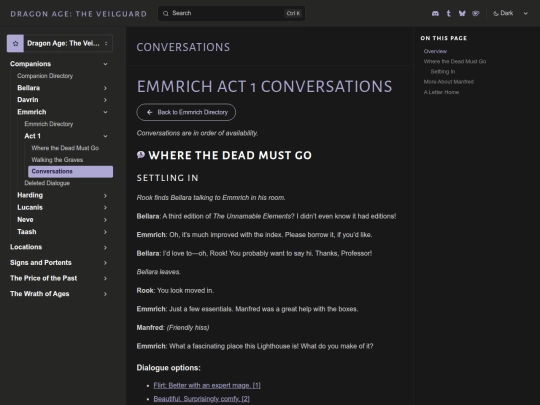Focus the Search field

(231, 13)
